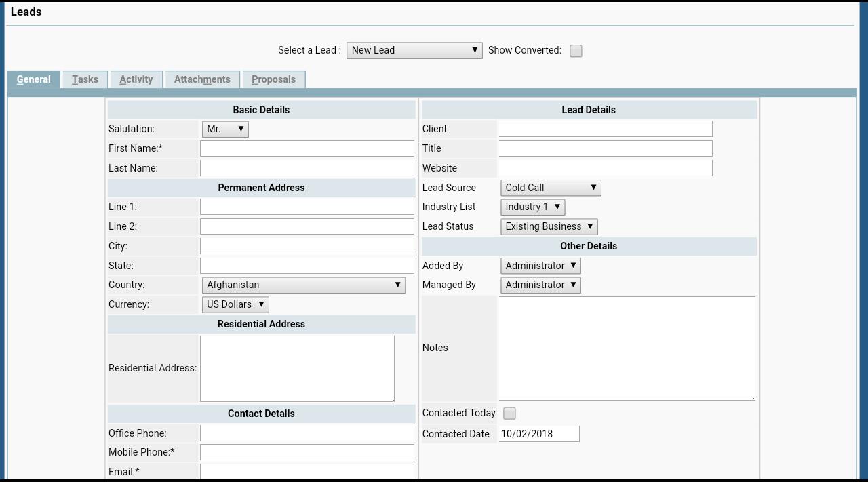Switch to the Tasks tab
The height and width of the screenshot is (482, 868).
click(85, 79)
